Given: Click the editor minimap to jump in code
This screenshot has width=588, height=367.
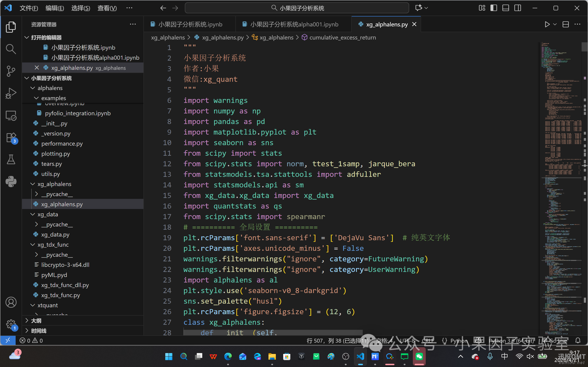Looking at the screenshot, I should tap(561, 170).
